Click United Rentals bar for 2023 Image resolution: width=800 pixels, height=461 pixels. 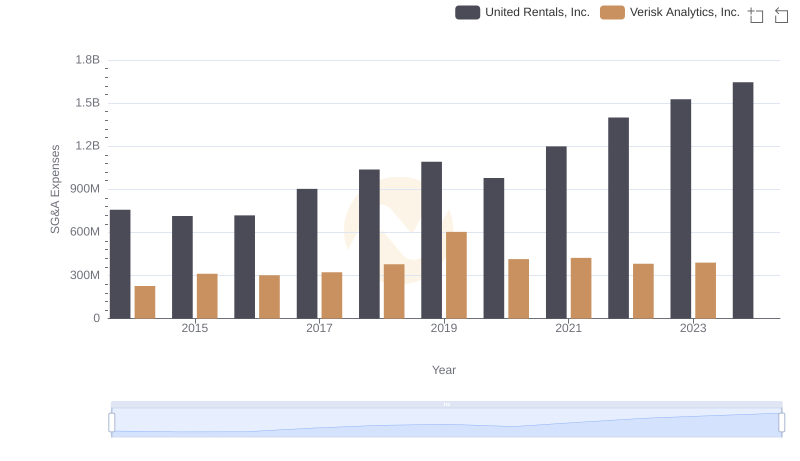(x=681, y=209)
